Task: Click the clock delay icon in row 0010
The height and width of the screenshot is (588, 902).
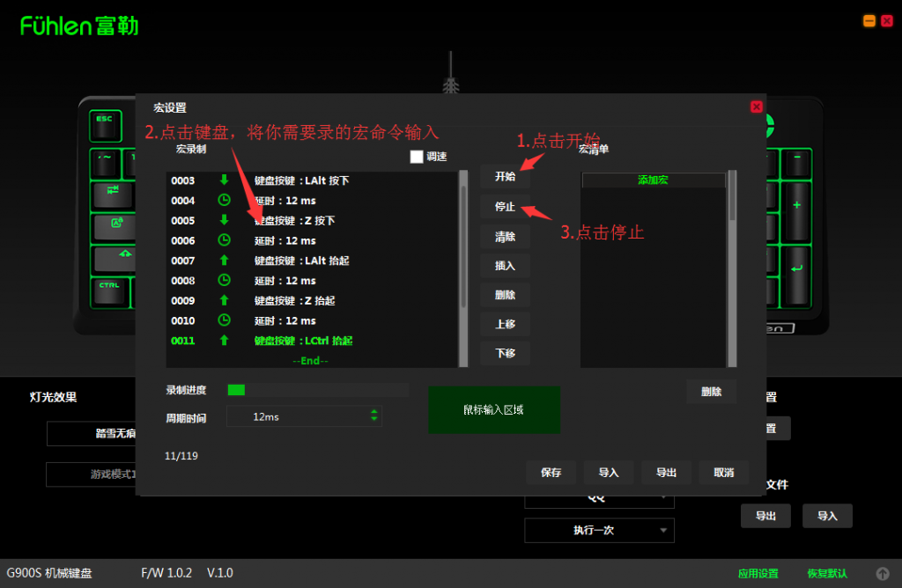Action: click(x=225, y=320)
